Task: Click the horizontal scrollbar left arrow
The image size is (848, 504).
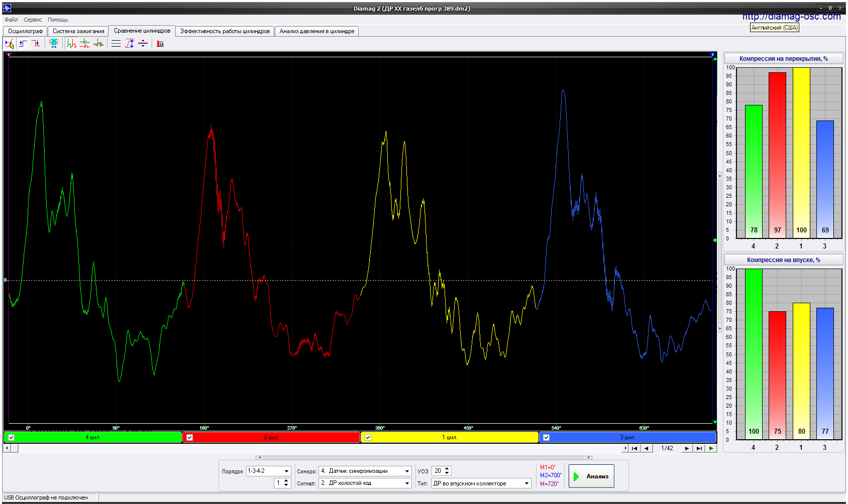Action: tap(7, 448)
